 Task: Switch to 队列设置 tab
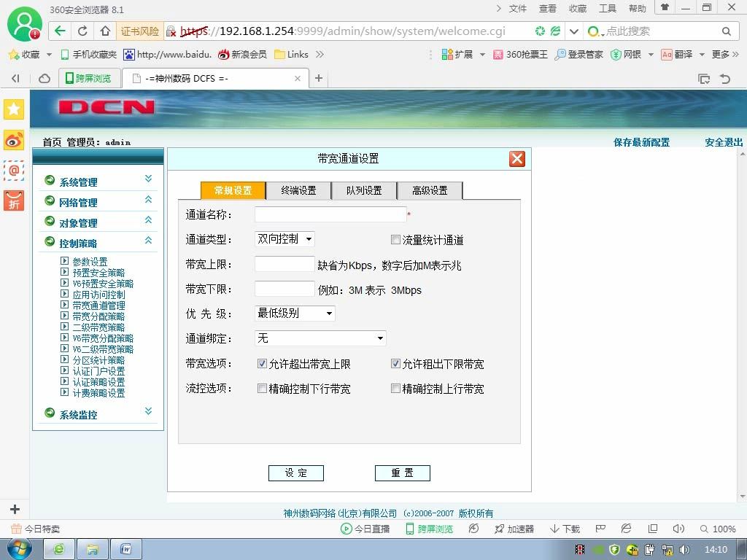click(x=365, y=190)
